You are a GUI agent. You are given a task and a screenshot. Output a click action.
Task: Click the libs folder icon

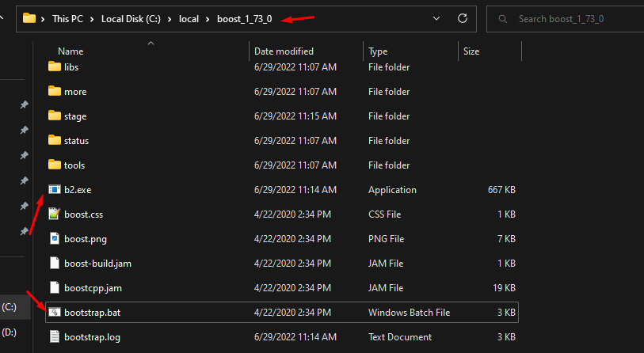tap(54, 67)
